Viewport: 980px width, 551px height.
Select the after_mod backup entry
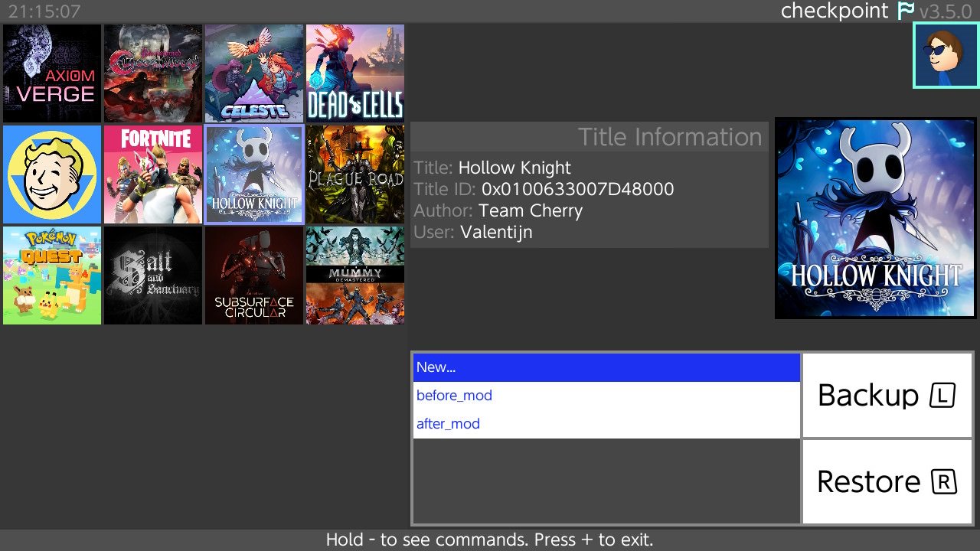(x=606, y=424)
